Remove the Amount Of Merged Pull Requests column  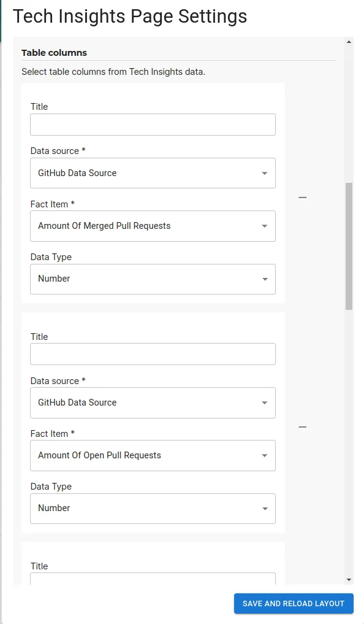click(302, 197)
